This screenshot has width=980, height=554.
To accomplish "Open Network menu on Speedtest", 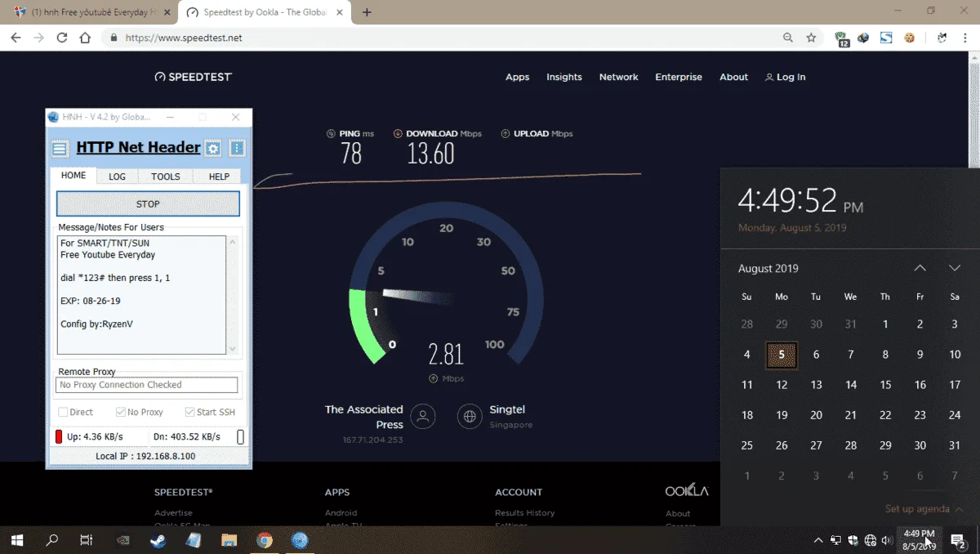I will pyautogui.click(x=618, y=77).
